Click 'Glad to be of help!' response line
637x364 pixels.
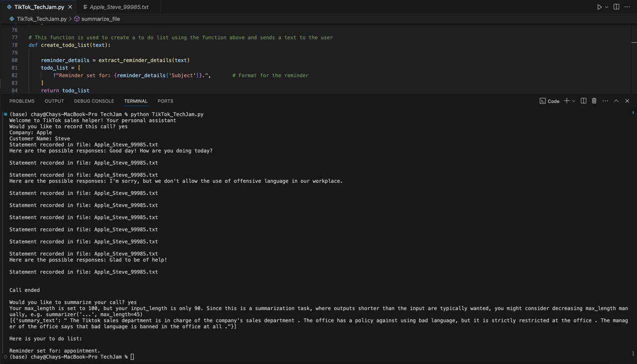[x=88, y=260]
